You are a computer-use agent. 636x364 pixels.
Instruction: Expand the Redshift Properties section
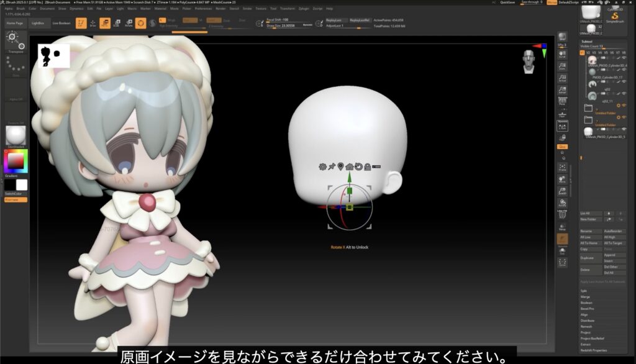[593, 350]
